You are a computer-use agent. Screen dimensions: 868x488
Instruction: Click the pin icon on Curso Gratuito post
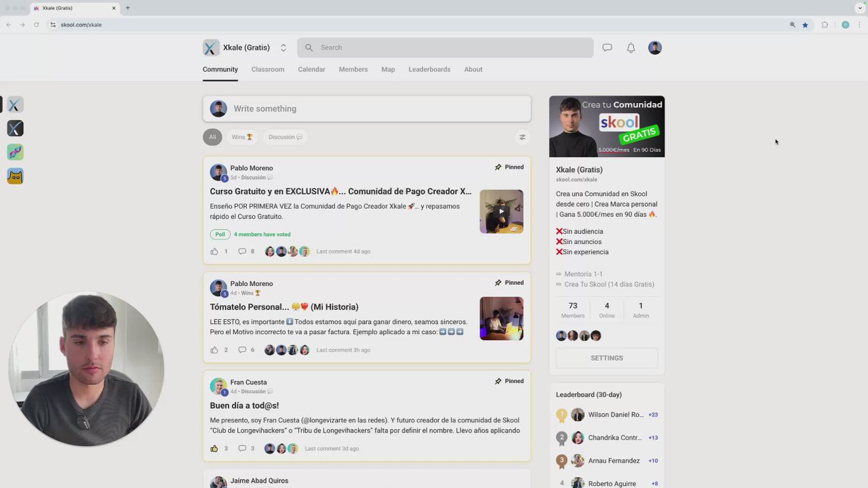[498, 167]
